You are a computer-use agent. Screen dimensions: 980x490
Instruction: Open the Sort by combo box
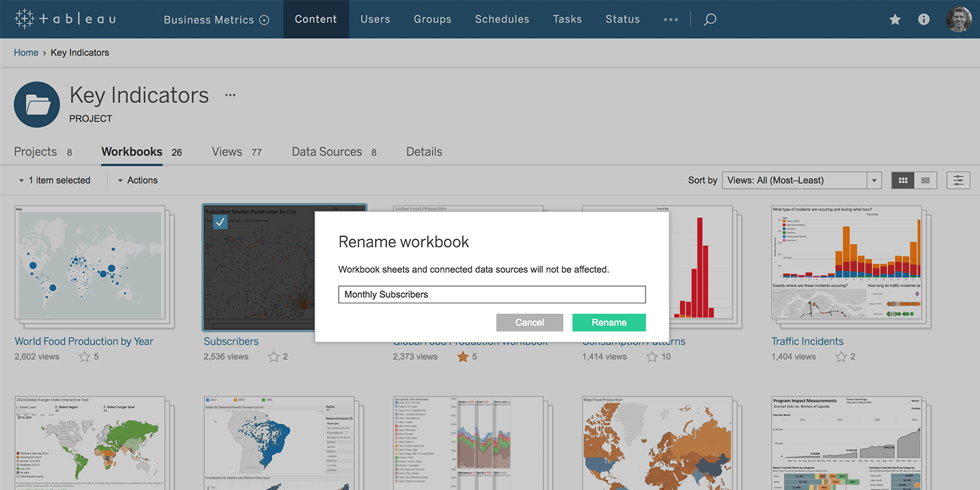[802, 180]
